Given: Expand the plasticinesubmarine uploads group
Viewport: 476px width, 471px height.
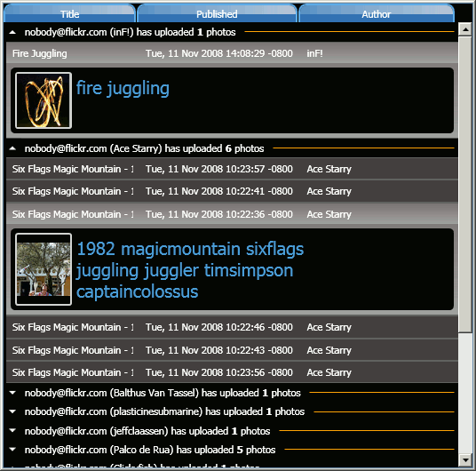Looking at the screenshot, I should click(12, 411).
